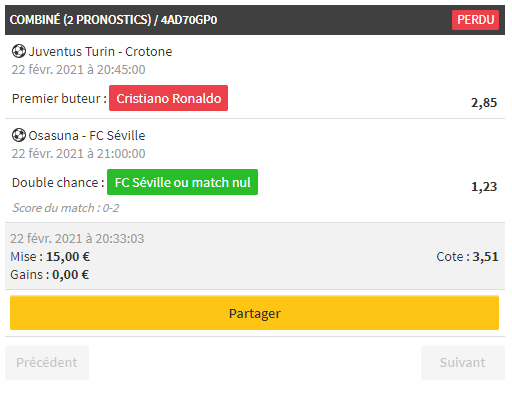Go to Précédent bet

click(47, 363)
